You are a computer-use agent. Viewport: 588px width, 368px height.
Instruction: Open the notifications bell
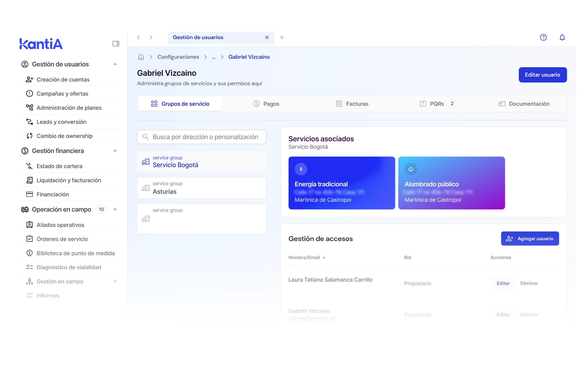pyautogui.click(x=562, y=37)
